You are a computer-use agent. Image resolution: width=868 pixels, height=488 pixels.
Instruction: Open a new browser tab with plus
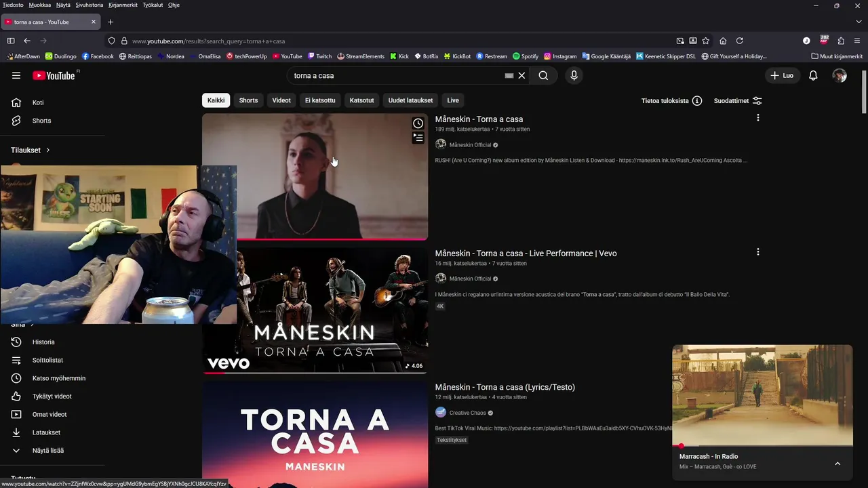pyautogui.click(x=111, y=22)
